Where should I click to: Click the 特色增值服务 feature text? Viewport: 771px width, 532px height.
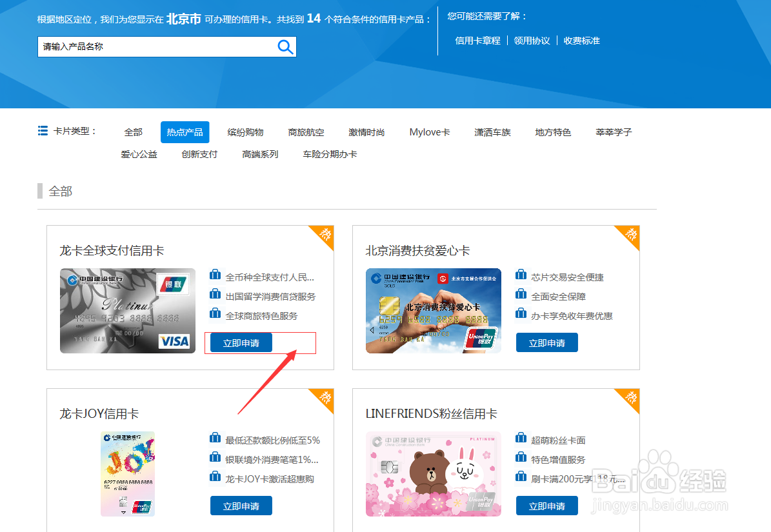(x=558, y=460)
